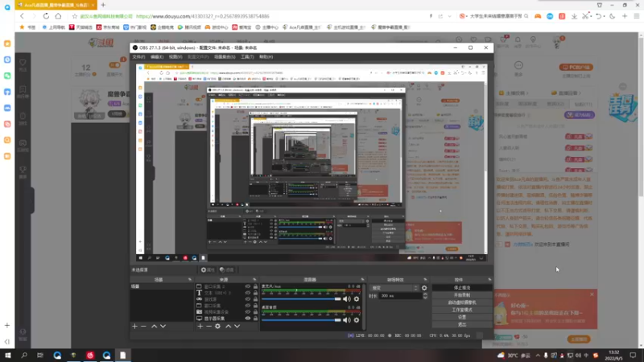
Task: Pop out the controls dock panel
Action: [489, 279]
